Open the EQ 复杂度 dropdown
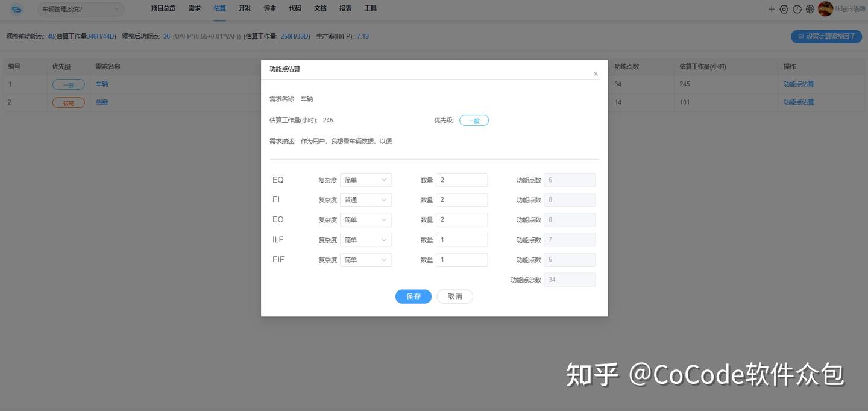 [x=365, y=180]
